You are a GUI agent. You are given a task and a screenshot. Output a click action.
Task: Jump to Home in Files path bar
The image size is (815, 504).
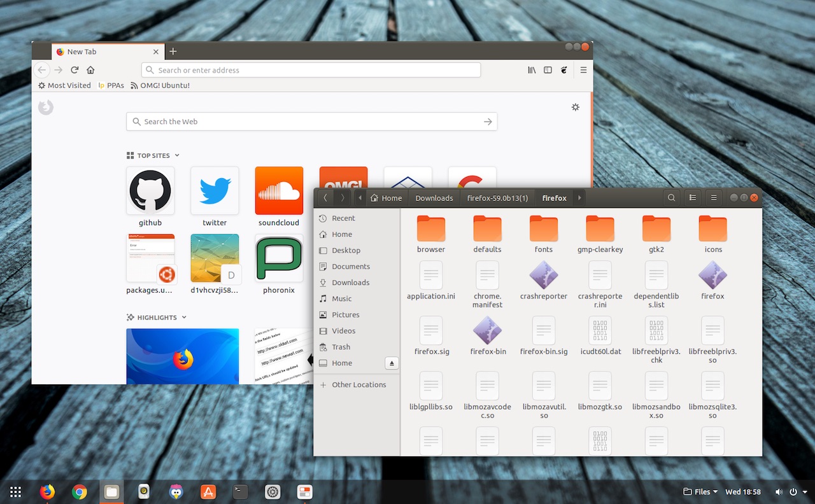click(386, 198)
